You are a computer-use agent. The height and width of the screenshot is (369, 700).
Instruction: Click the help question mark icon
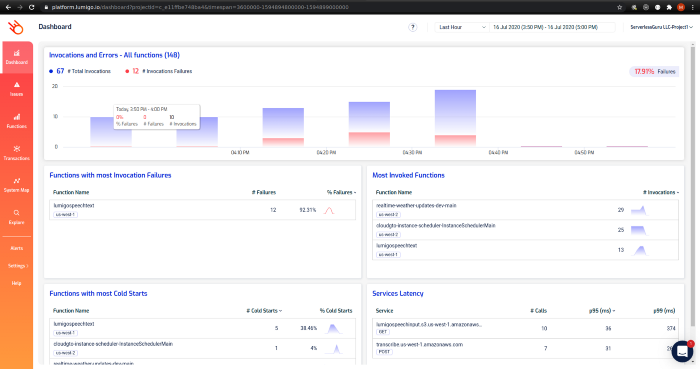tap(412, 27)
